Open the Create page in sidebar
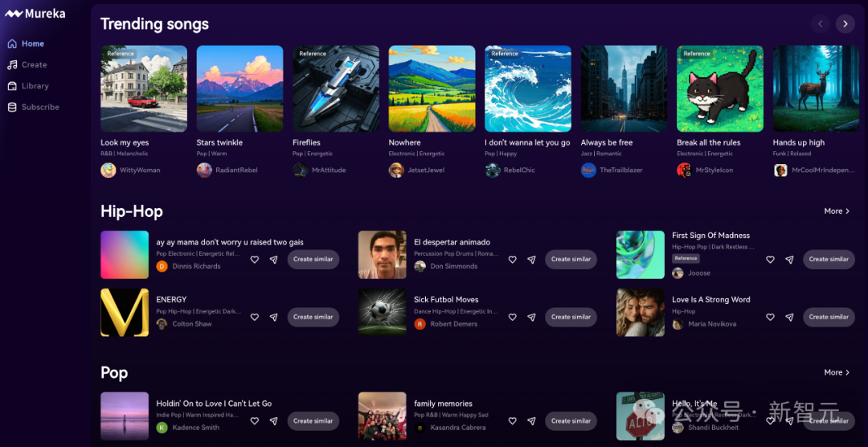 [x=34, y=65]
